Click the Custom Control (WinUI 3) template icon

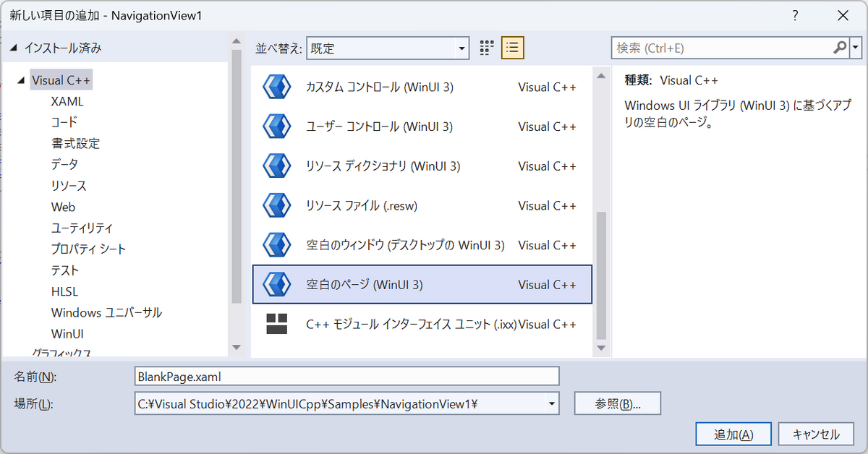(x=276, y=87)
